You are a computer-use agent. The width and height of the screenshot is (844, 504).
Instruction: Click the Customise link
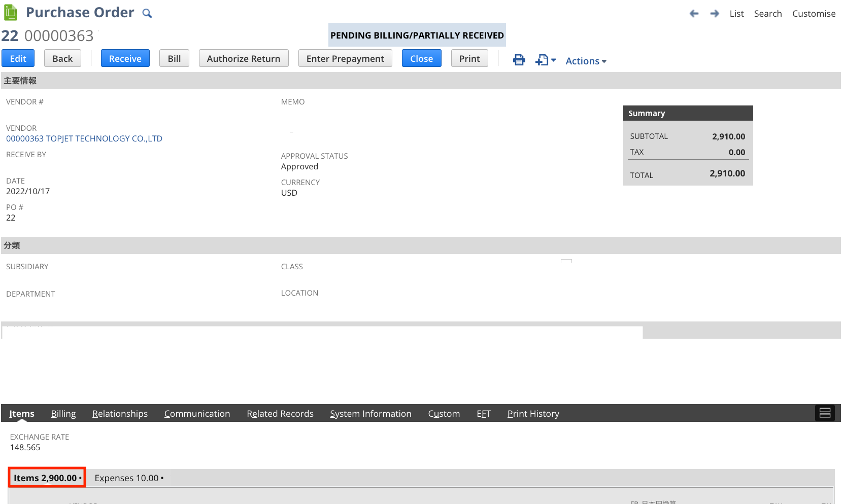[x=814, y=14]
